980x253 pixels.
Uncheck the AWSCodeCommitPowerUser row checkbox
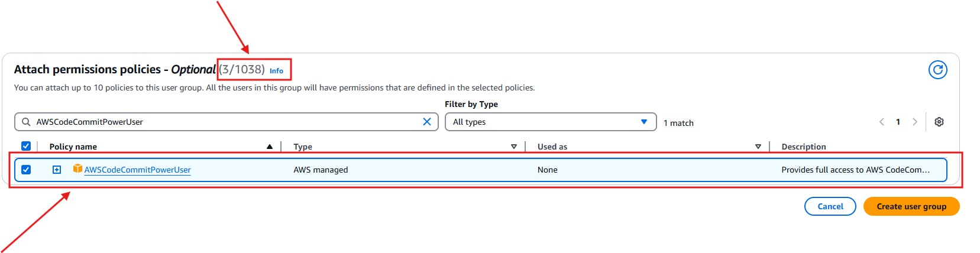(26, 170)
